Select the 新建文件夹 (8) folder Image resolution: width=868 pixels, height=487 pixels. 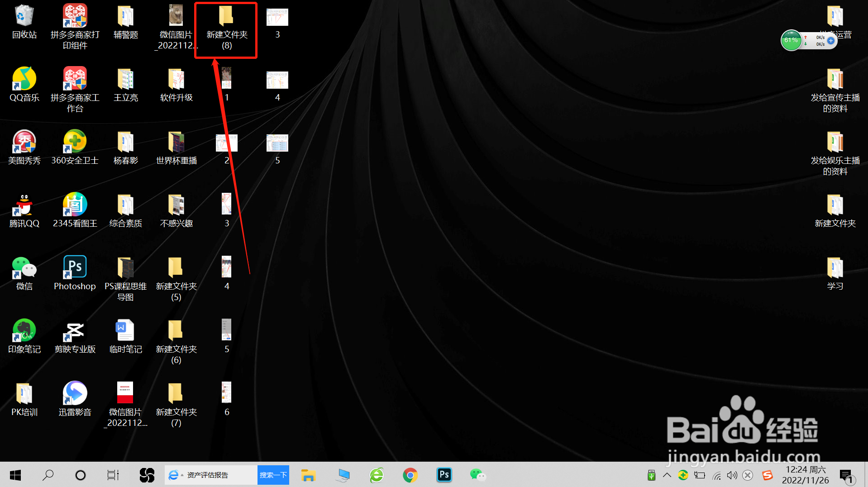point(227,28)
